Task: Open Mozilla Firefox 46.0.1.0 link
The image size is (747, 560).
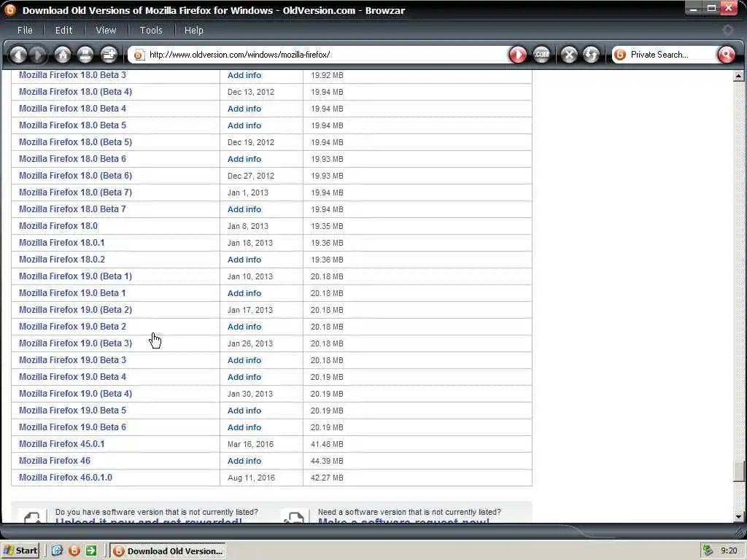Action: coord(65,477)
